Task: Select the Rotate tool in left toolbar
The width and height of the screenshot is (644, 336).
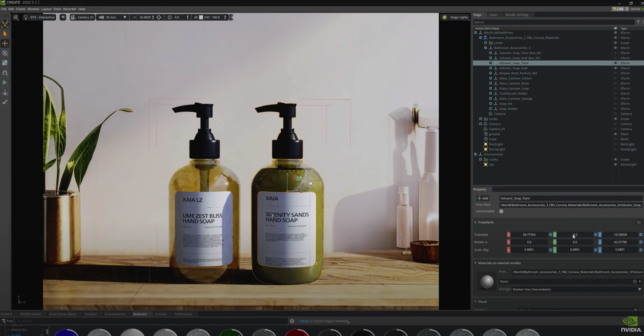Action: click(x=5, y=53)
